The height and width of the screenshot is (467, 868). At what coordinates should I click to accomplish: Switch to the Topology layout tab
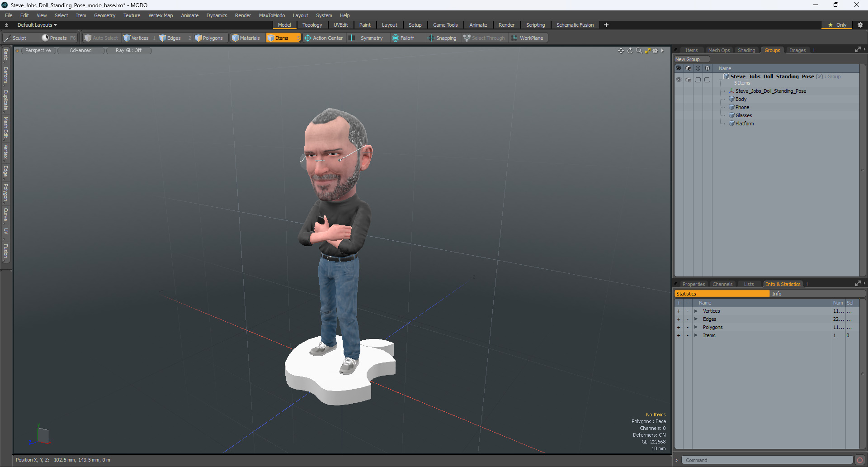pos(312,25)
